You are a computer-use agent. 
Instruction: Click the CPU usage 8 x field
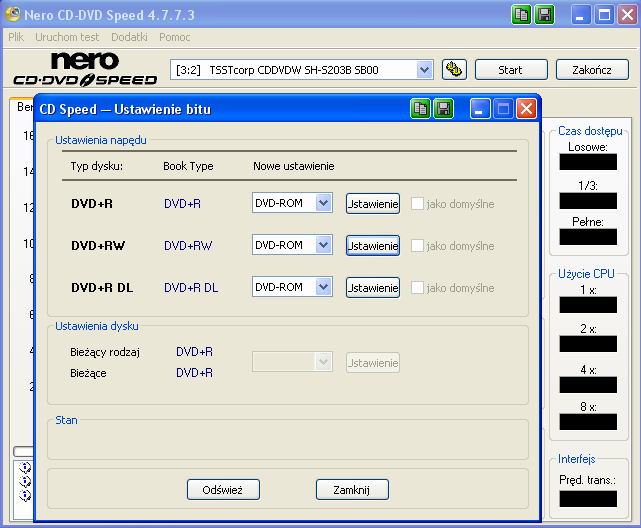(x=588, y=422)
